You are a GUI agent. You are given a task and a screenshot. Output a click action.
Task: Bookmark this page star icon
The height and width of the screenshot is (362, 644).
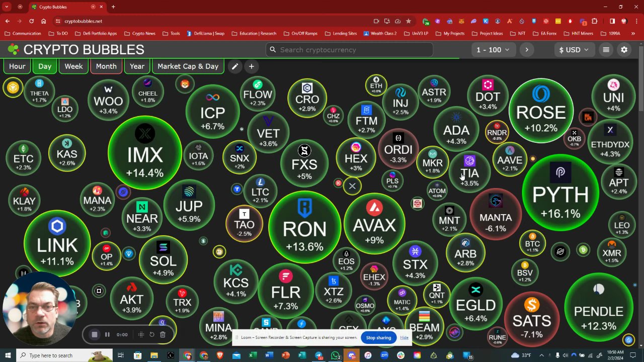pyautogui.click(x=409, y=21)
